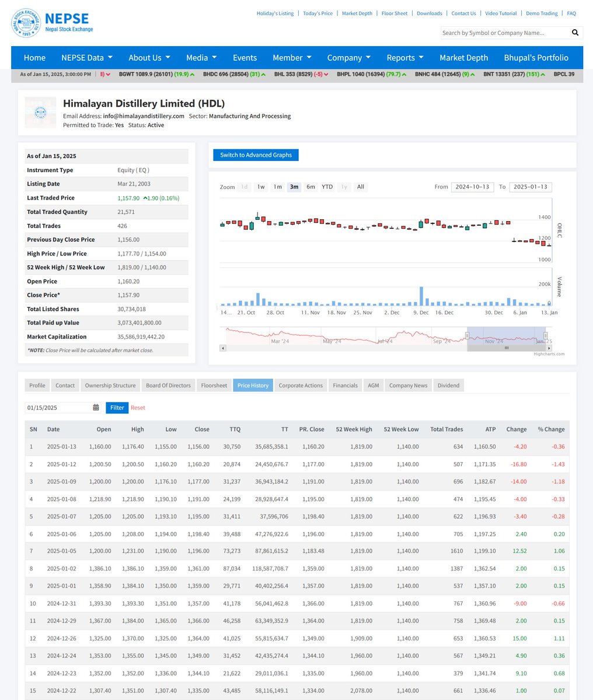Enable the All zoom range

(x=360, y=187)
